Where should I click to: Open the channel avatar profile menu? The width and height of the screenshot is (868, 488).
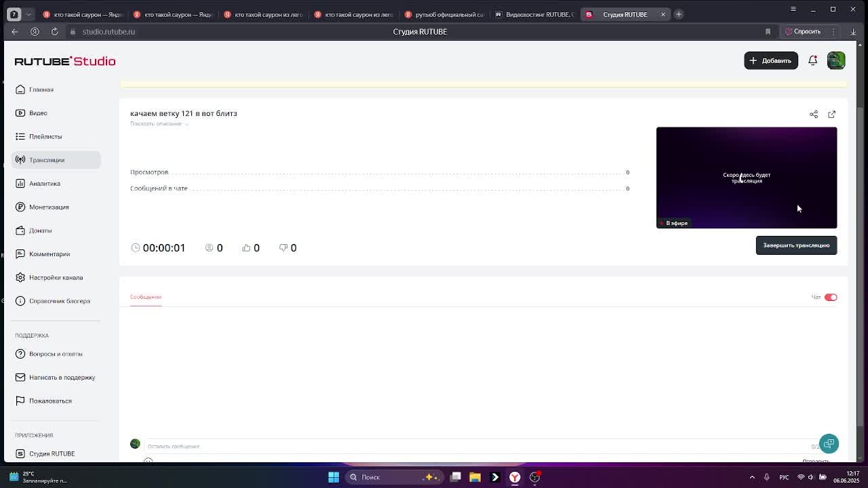(836, 60)
